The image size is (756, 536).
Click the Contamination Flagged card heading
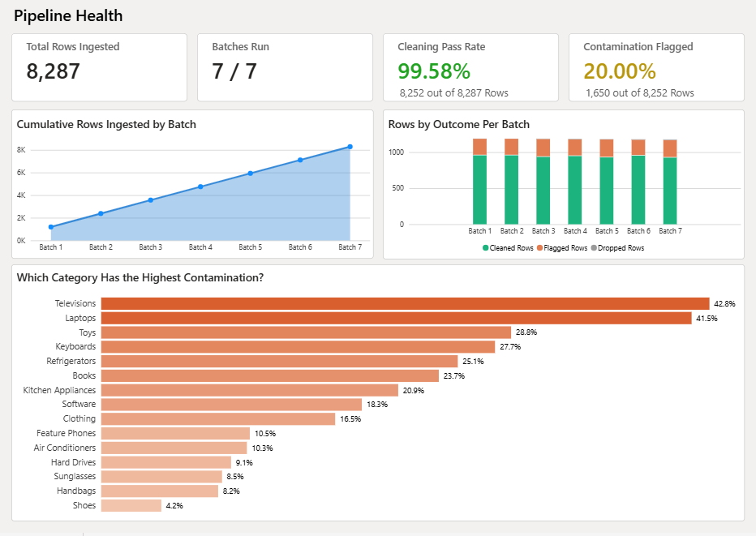638,47
